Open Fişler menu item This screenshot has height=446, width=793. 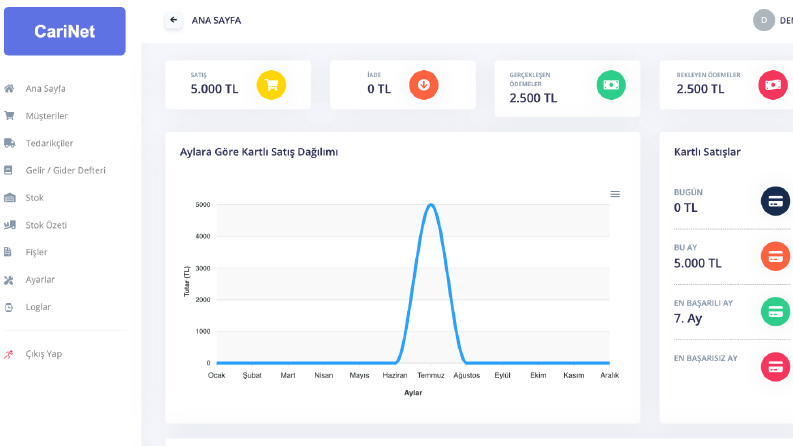[36, 252]
